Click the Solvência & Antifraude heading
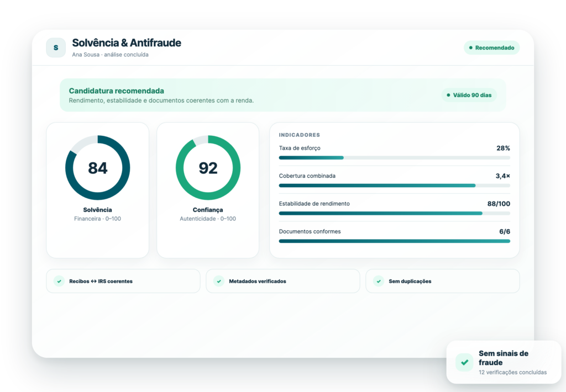Image resolution: width=566 pixels, height=392 pixels. (127, 43)
